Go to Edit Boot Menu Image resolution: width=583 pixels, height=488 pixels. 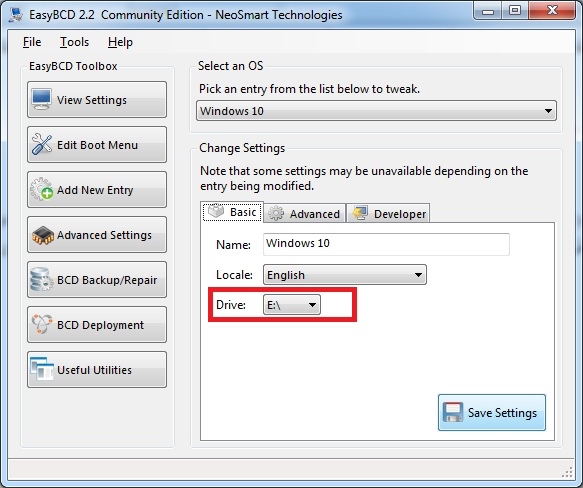[97, 145]
